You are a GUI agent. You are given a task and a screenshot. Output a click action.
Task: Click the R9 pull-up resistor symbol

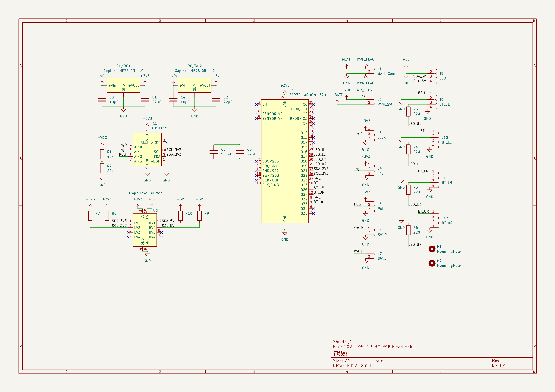[x=199, y=216]
